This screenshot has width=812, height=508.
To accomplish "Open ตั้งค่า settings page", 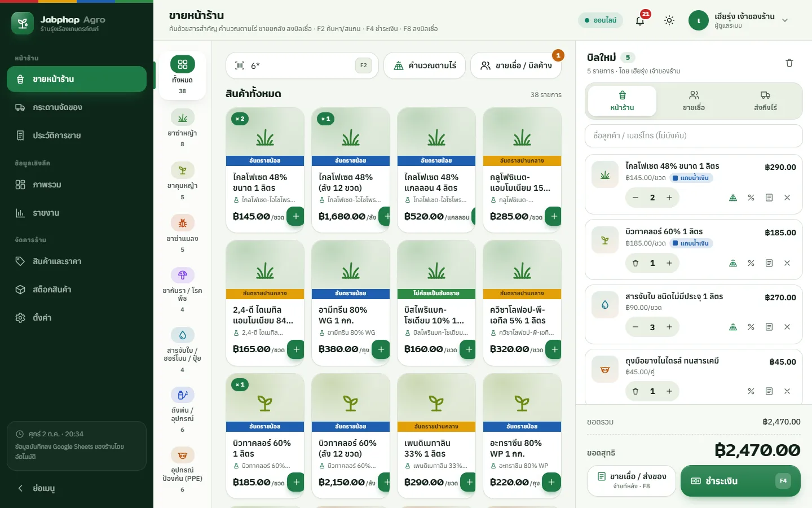I will pos(77,318).
